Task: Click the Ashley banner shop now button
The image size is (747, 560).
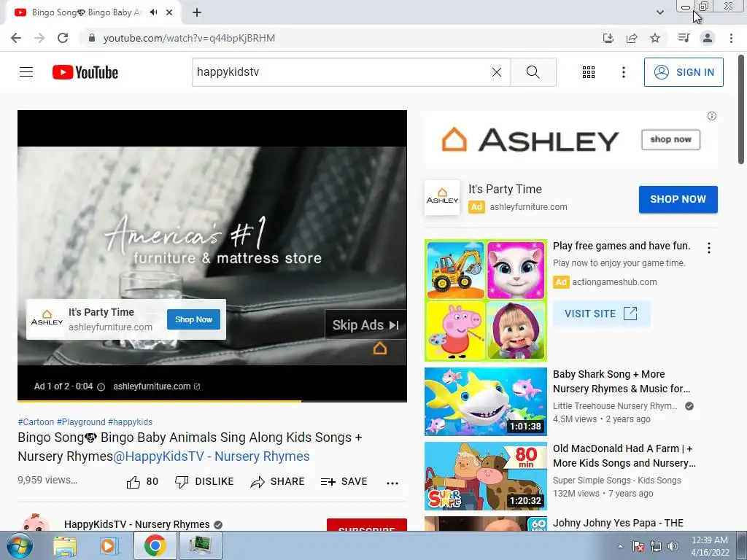Action: point(671,139)
